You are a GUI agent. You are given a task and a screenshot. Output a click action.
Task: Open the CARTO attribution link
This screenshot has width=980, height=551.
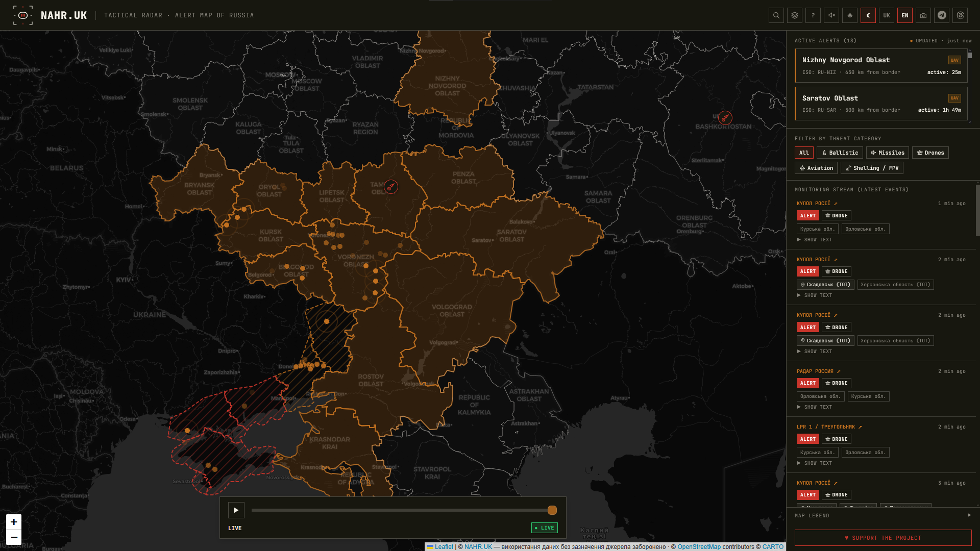(773, 547)
